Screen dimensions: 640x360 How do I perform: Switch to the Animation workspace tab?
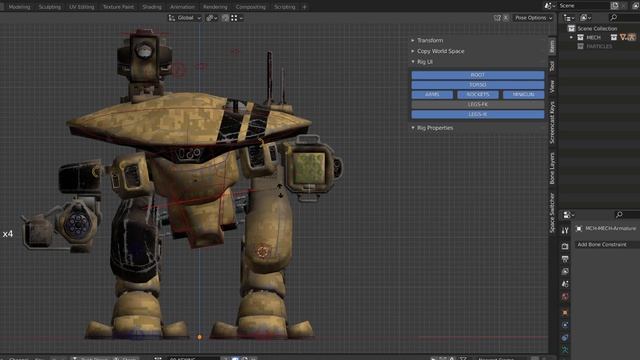click(182, 7)
